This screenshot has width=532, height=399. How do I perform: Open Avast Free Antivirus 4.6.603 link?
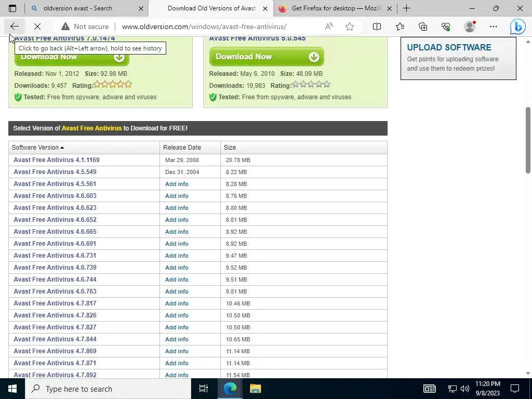click(x=55, y=195)
